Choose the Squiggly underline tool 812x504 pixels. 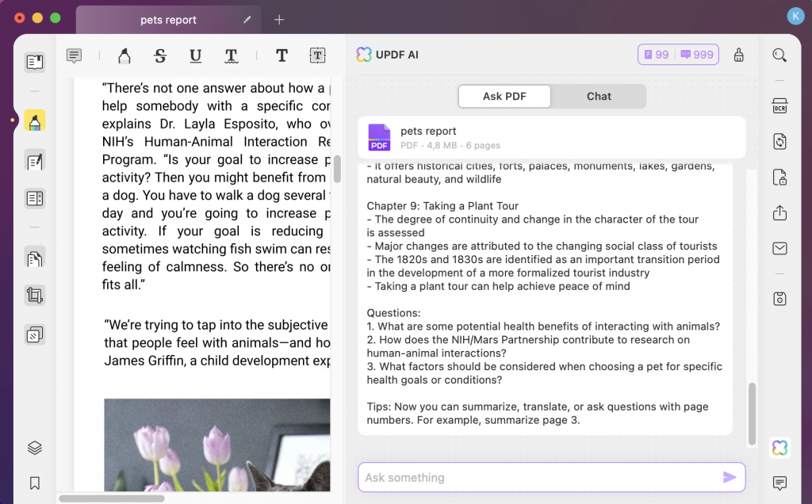[232, 55]
